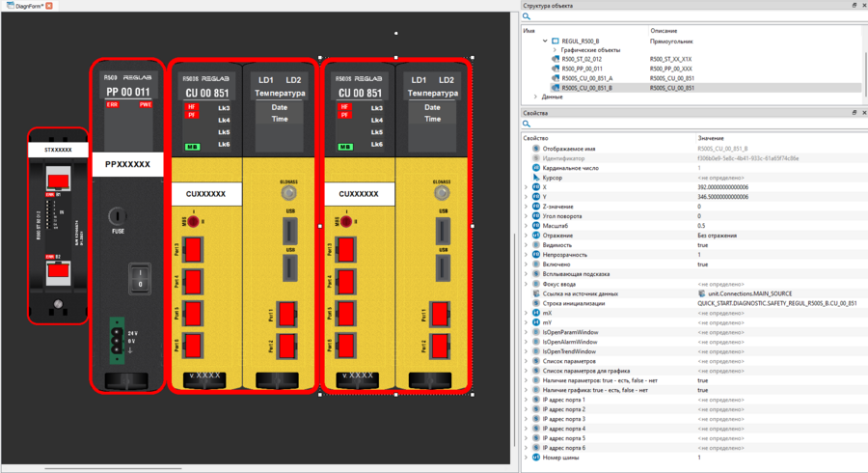
Task: Expand the Данные tree node
Action: 536,97
